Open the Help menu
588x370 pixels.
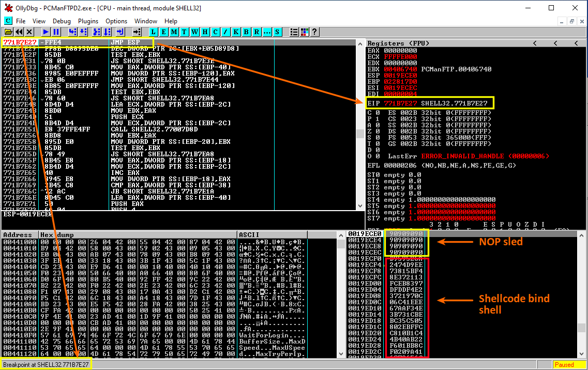tap(171, 21)
